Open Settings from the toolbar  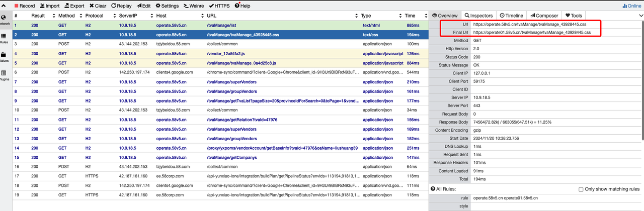pyautogui.click(x=167, y=6)
